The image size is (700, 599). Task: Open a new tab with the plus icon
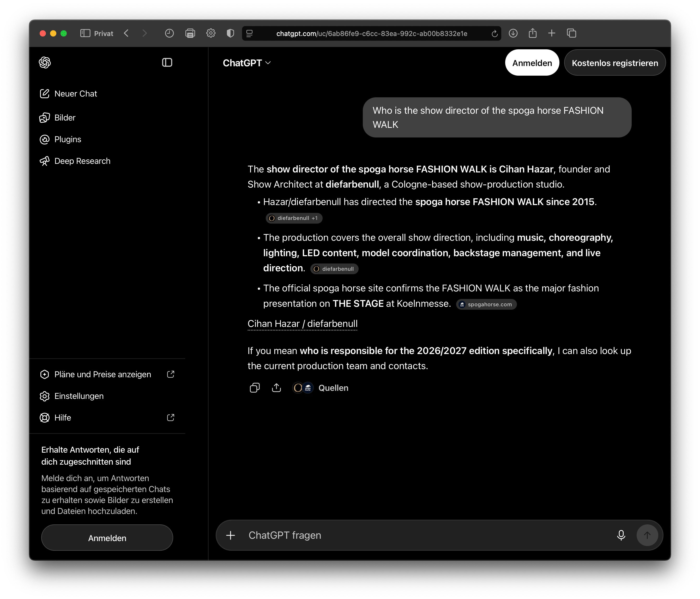tap(552, 33)
